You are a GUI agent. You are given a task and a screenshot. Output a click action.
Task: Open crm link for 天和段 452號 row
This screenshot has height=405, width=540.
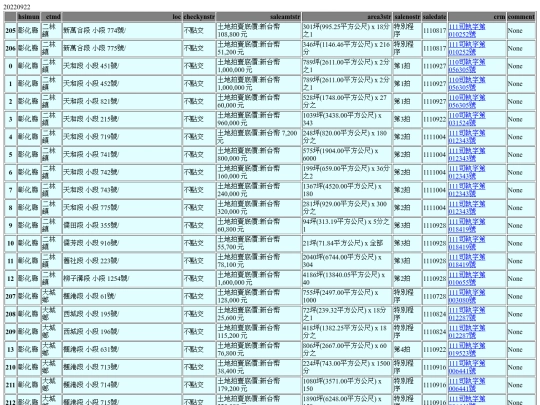467,84
